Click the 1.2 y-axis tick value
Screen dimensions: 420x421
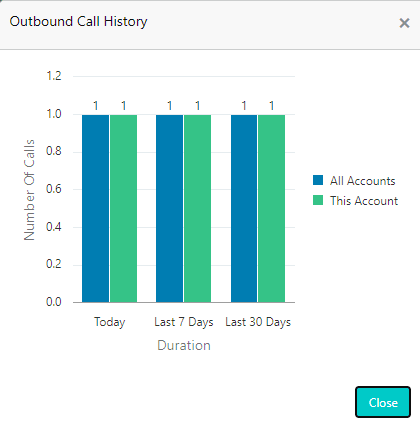[54, 76]
